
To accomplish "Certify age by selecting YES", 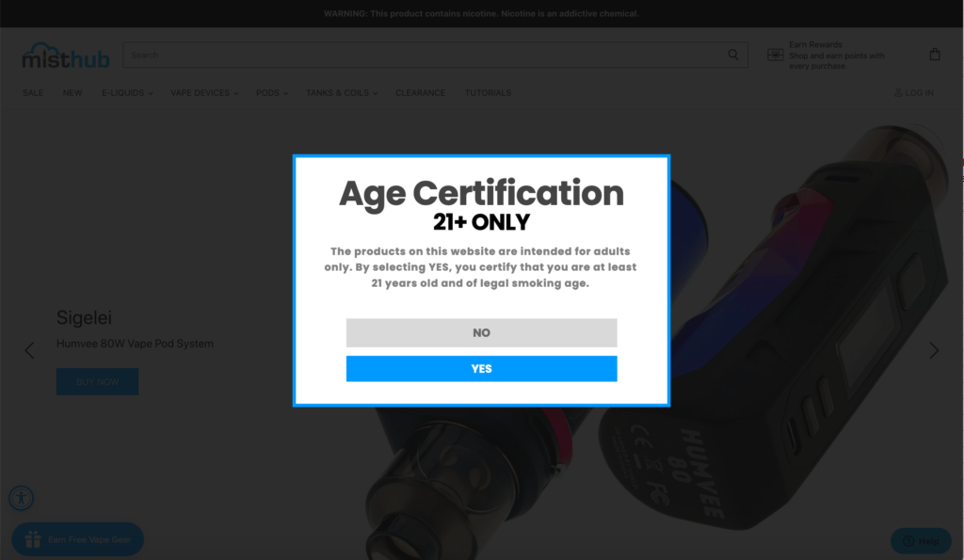I will coord(481,368).
